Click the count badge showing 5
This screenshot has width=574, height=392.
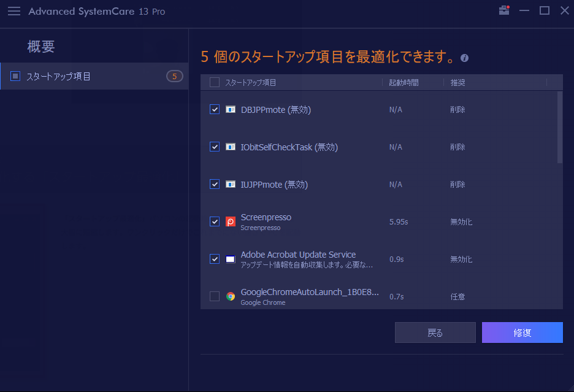click(x=175, y=76)
